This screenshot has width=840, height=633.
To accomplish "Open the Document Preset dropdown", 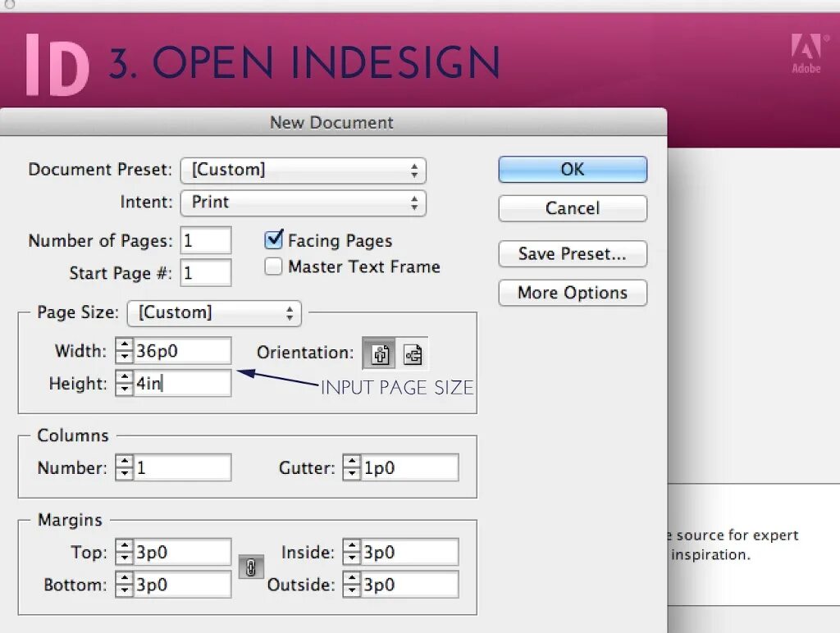I will pyautogui.click(x=304, y=171).
